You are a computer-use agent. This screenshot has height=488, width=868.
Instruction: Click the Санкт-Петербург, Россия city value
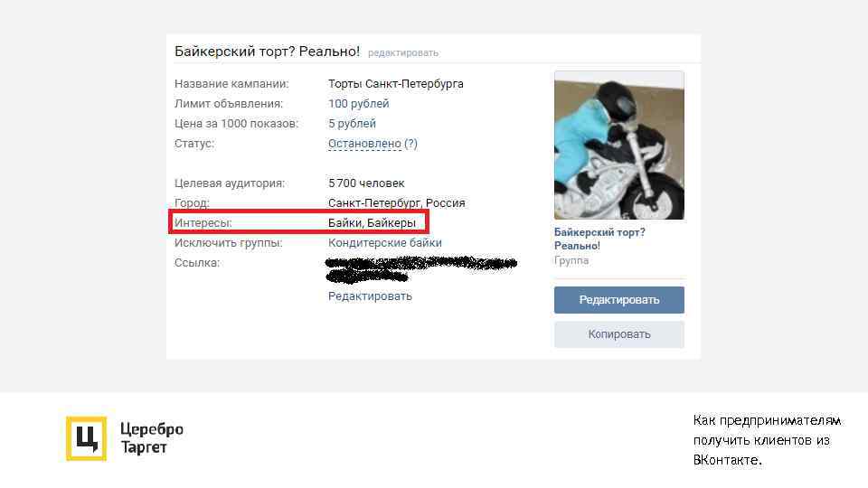coord(396,203)
